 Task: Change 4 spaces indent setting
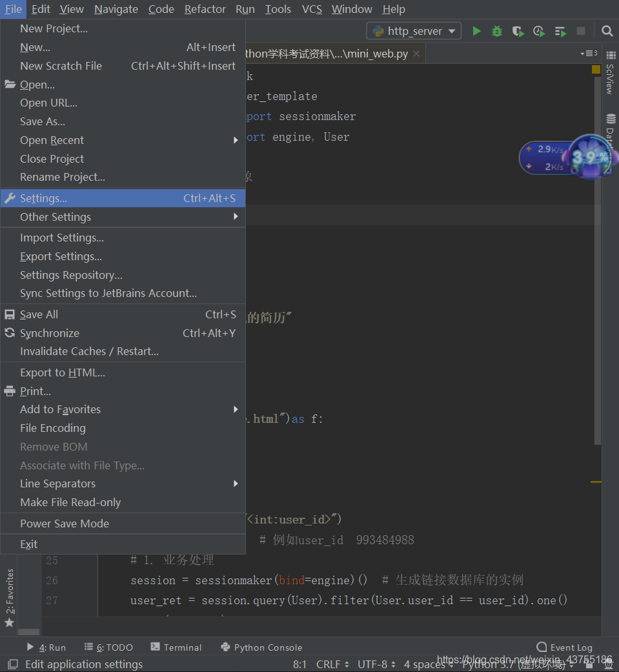click(x=428, y=664)
